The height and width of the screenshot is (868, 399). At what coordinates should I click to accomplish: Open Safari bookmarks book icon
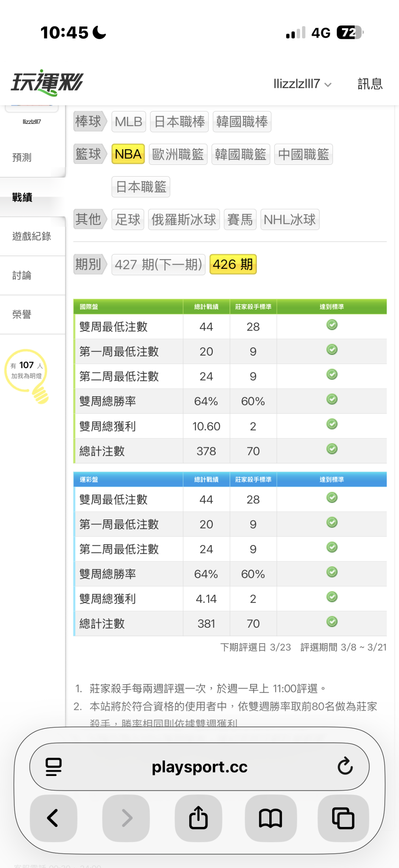coord(270,818)
